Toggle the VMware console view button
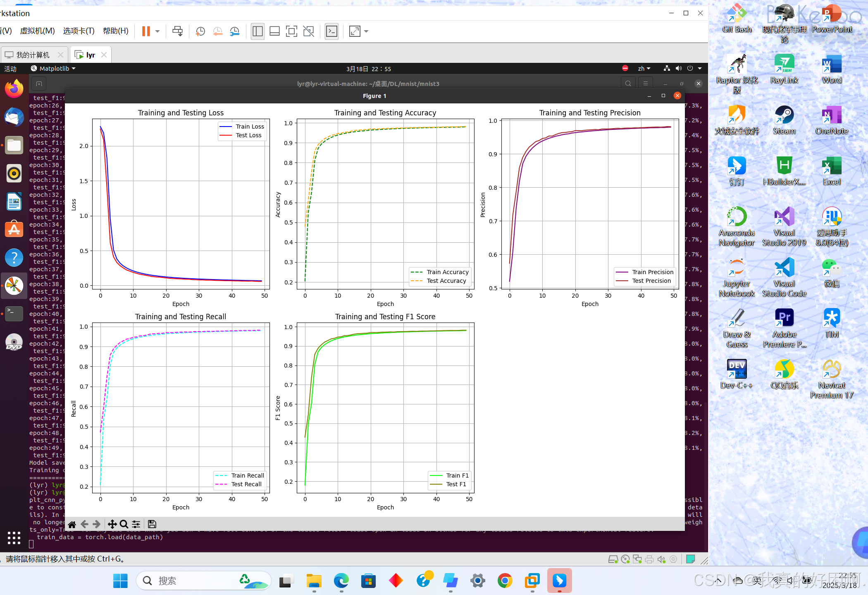The image size is (868, 595). [x=331, y=31]
